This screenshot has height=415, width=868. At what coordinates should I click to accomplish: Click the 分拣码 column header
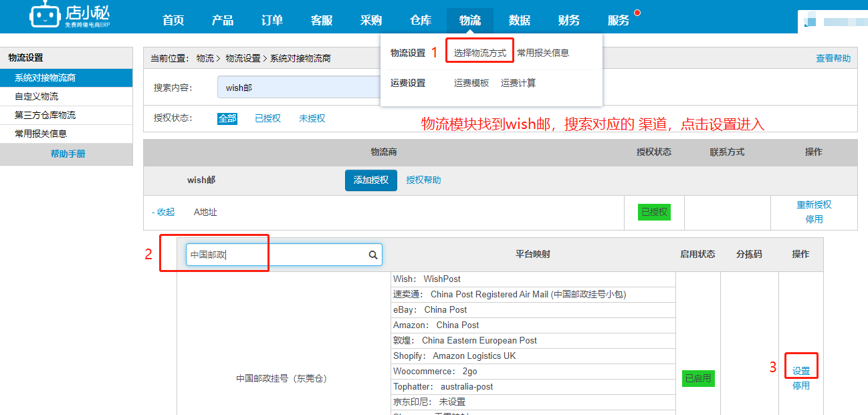(749, 254)
